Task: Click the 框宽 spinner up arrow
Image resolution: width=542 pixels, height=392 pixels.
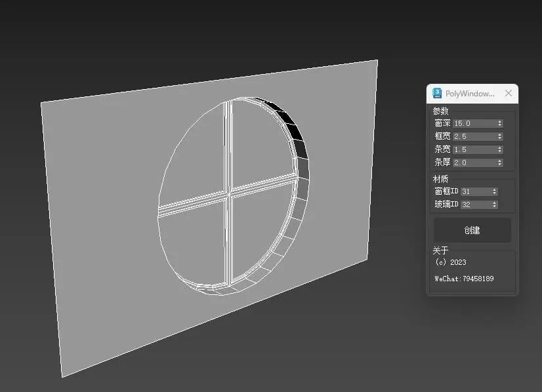Action: click(x=499, y=134)
